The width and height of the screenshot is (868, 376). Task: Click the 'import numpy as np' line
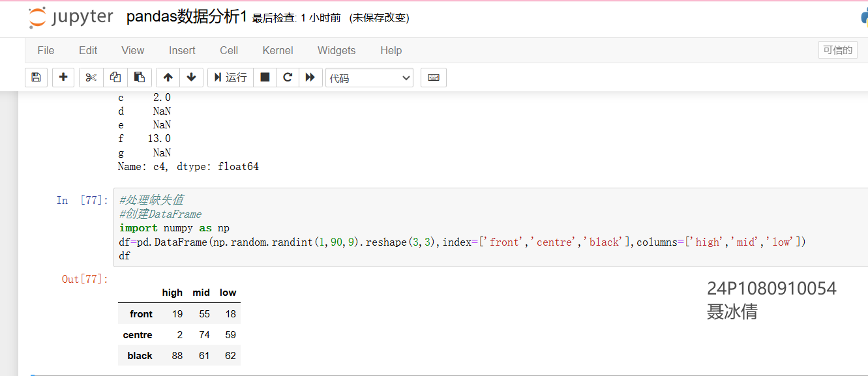(x=175, y=228)
